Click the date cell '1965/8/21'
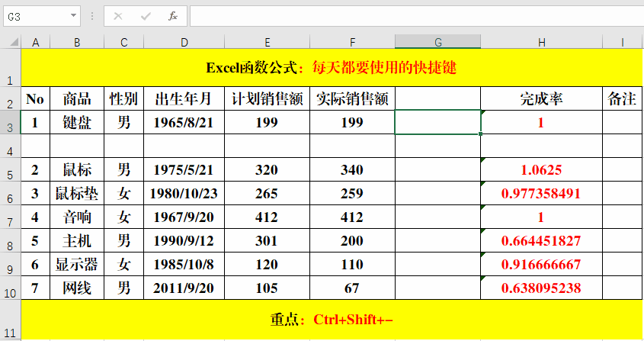 184,122
